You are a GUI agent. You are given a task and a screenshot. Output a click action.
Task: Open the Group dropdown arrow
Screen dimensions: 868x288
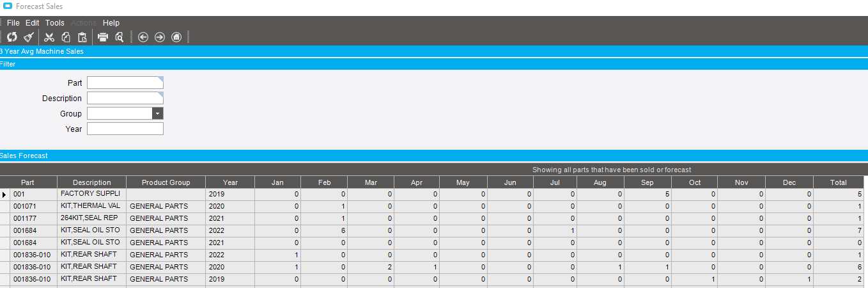[158, 113]
